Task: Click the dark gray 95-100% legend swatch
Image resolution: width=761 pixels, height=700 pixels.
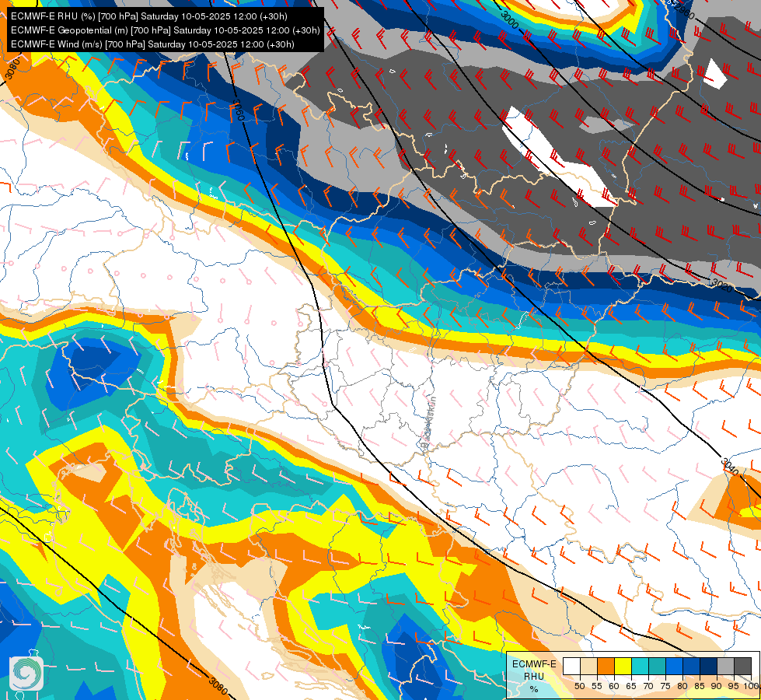Action: [x=742, y=667]
